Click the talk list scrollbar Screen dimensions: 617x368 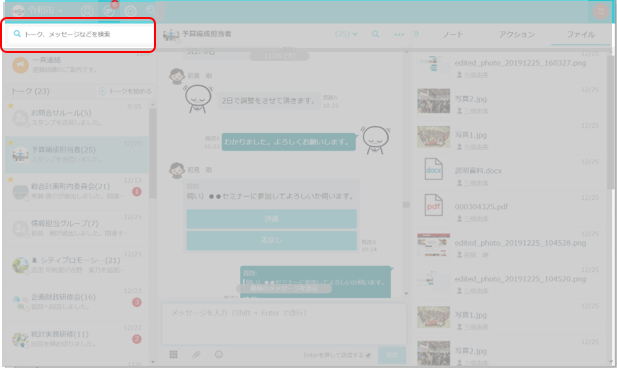(153, 153)
